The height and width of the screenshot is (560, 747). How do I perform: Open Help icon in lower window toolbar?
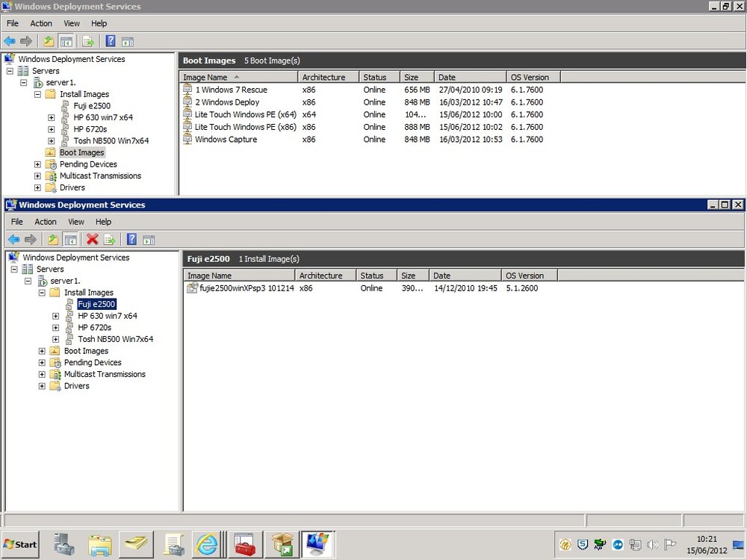[x=132, y=240]
